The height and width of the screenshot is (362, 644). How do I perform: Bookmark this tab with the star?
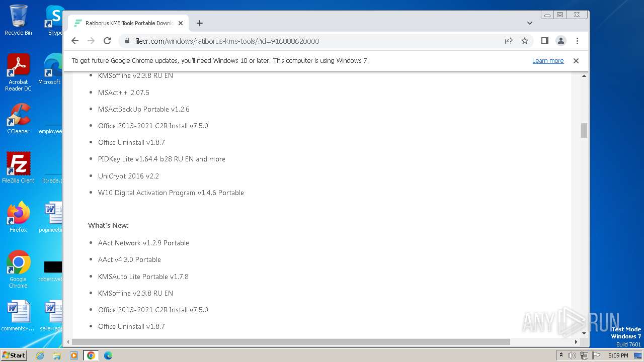525,41
